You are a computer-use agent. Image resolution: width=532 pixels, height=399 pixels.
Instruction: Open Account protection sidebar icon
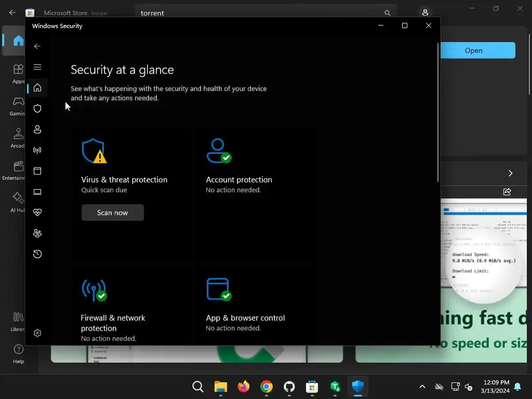pos(37,129)
